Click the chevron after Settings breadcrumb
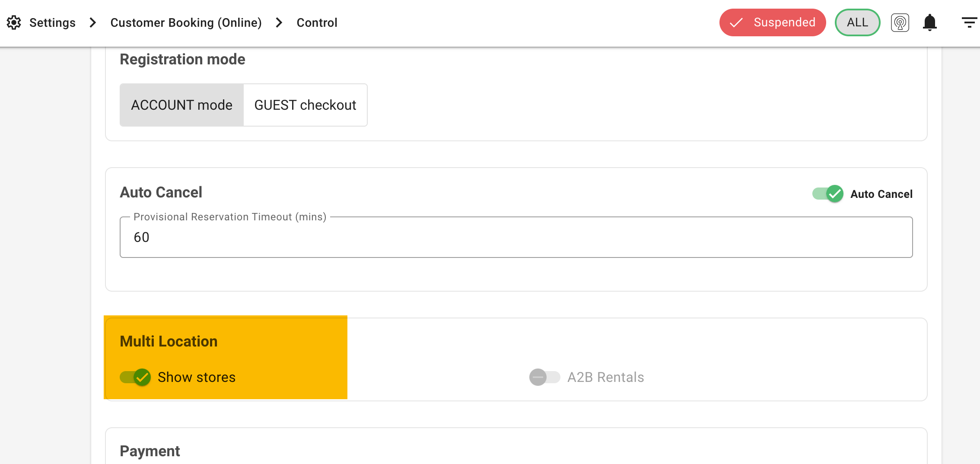 tap(92, 22)
